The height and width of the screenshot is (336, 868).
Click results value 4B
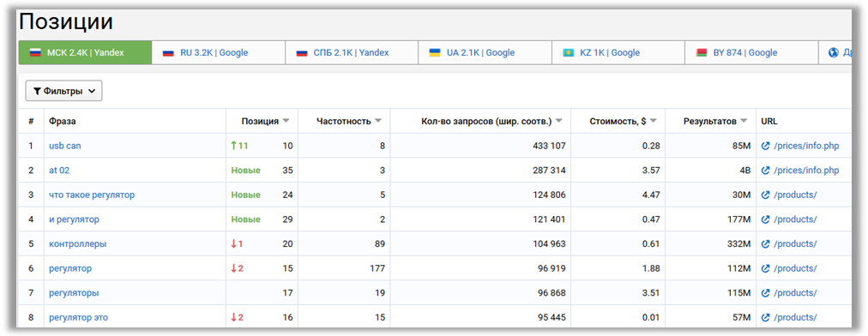pos(745,171)
